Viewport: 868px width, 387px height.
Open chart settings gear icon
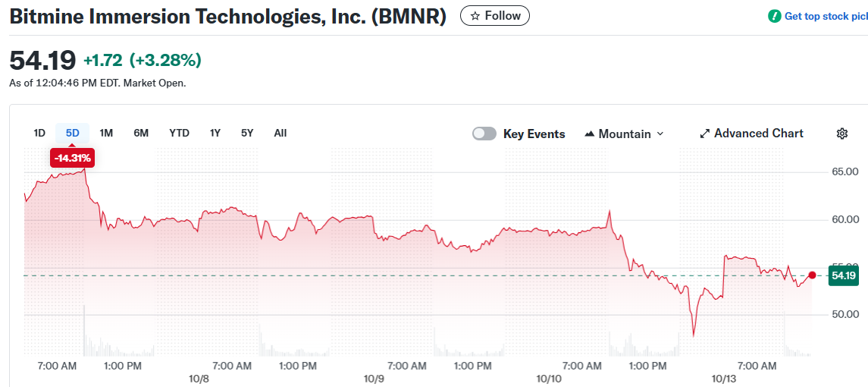point(841,134)
